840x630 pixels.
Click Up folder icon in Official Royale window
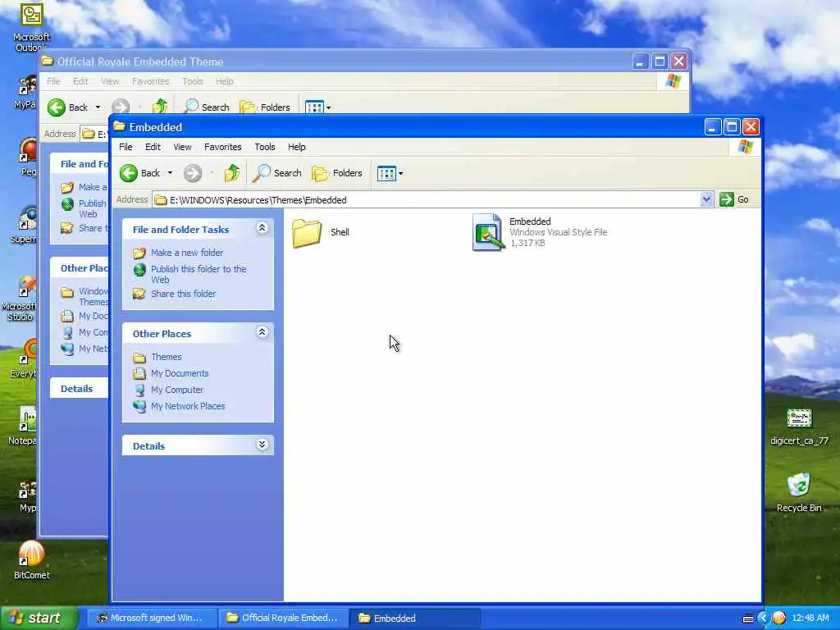pyautogui.click(x=160, y=107)
